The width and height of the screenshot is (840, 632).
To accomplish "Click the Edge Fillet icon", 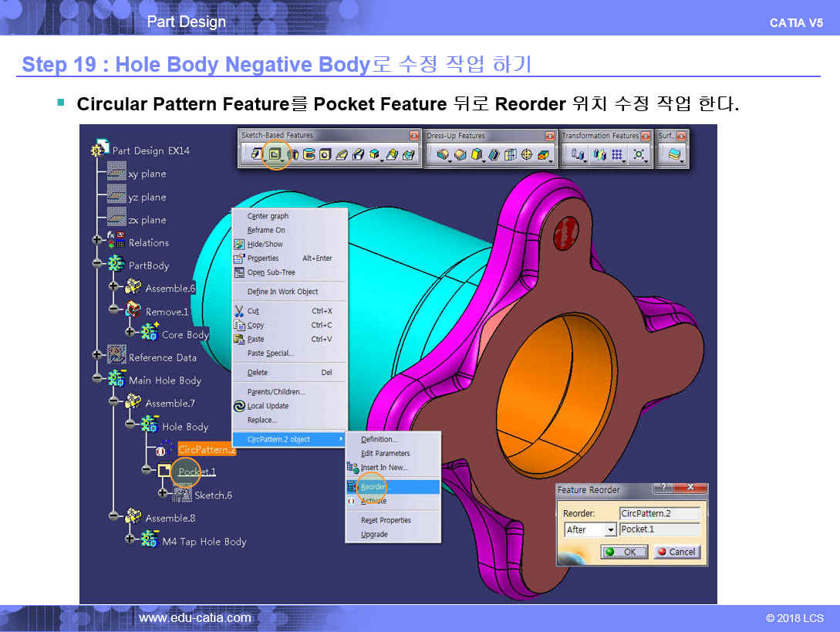I will point(442,155).
